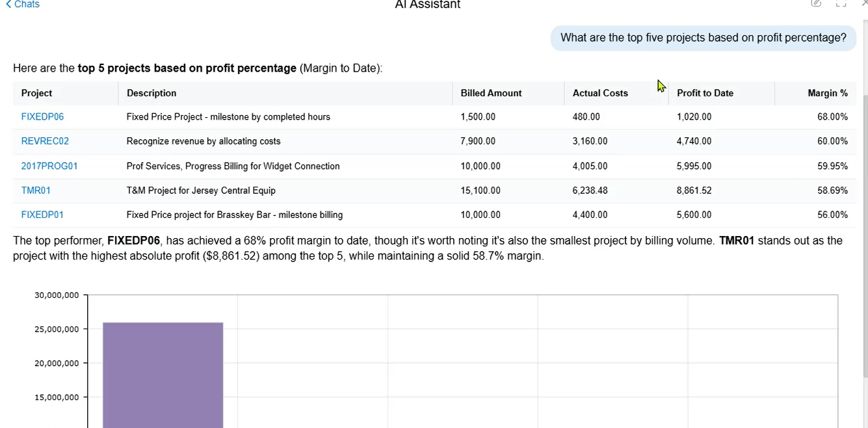This screenshot has height=428, width=868.
Task: Open the FIXEDP01 project link
Action: pyautogui.click(x=42, y=215)
